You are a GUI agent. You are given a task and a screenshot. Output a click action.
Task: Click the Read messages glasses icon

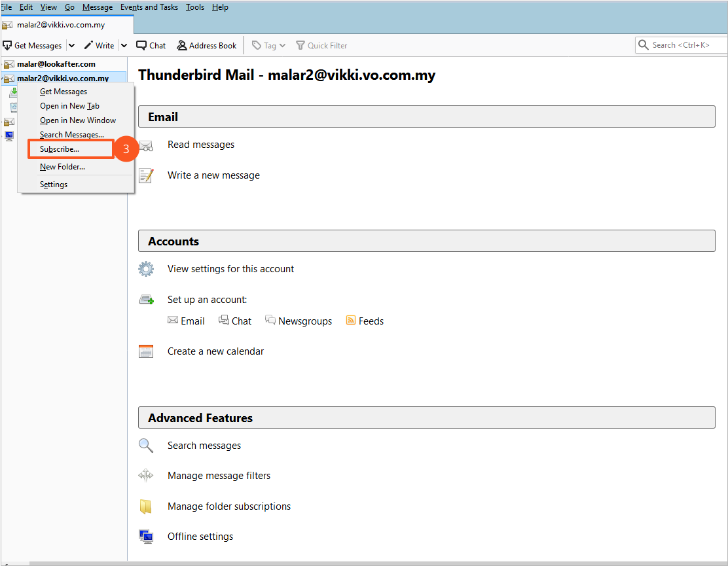(x=146, y=146)
